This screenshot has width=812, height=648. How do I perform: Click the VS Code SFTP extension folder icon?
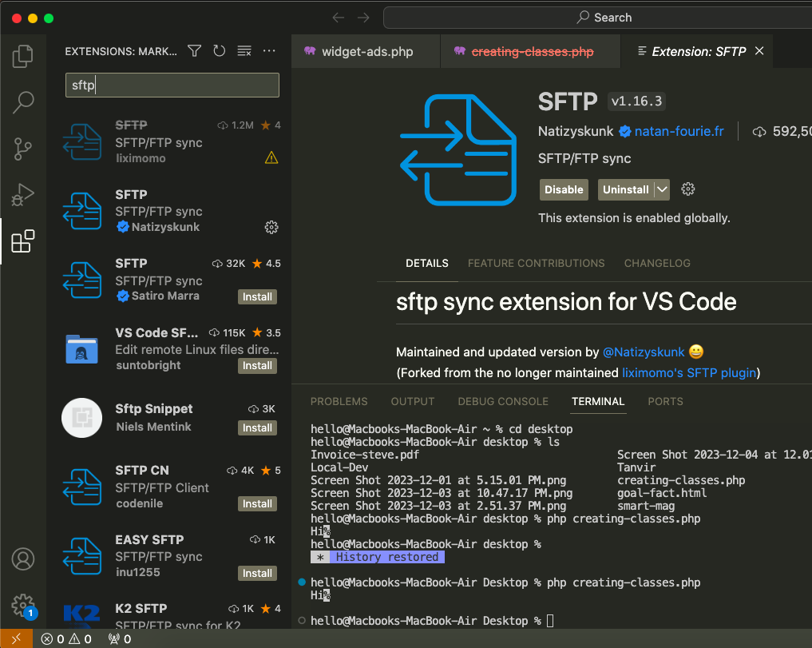81,349
